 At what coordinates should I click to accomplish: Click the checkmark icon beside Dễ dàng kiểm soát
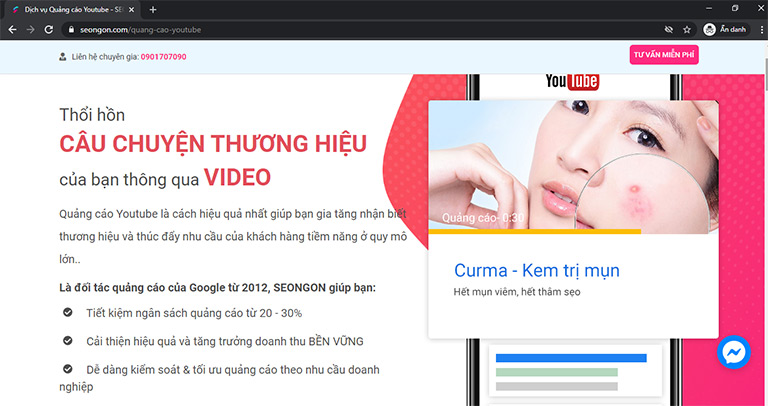[68, 369]
